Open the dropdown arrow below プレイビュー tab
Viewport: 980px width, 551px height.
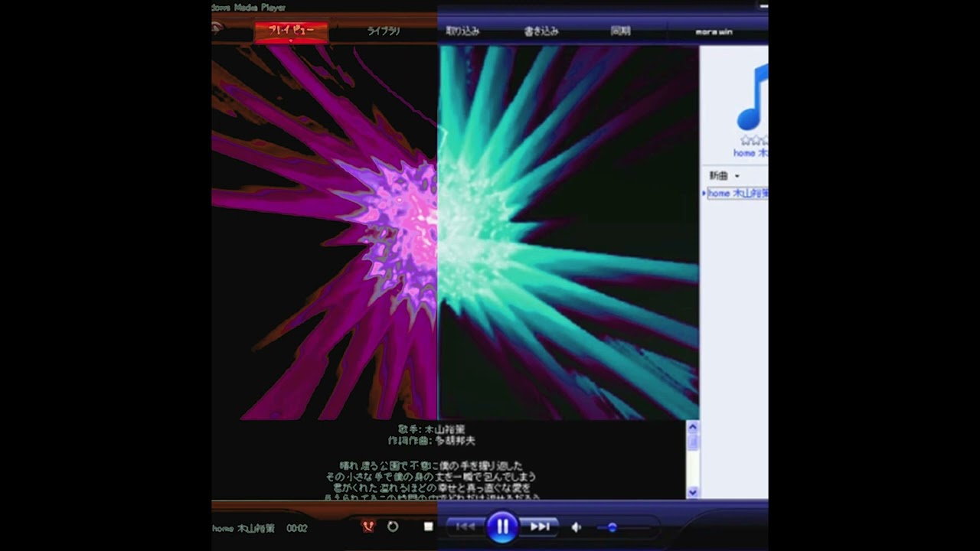coord(291,41)
